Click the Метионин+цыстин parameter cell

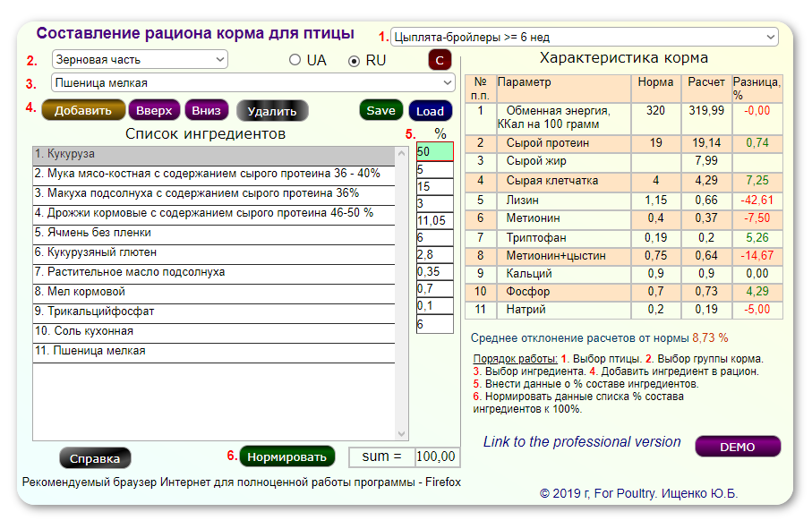point(563,256)
